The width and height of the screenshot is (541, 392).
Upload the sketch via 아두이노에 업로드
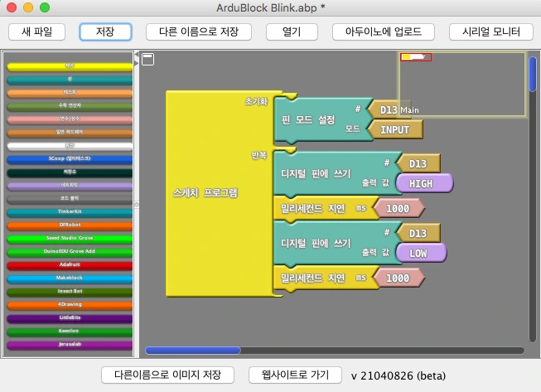tap(384, 31)
